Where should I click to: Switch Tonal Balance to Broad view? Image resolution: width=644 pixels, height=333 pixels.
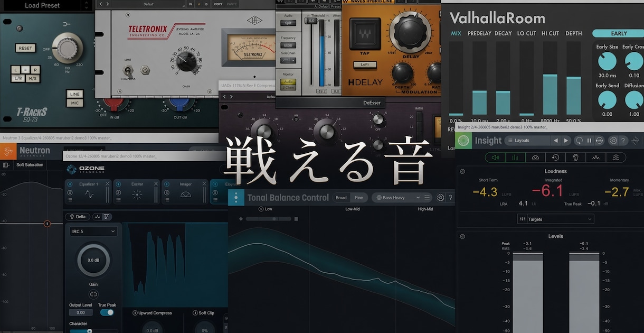coord(341,198)
